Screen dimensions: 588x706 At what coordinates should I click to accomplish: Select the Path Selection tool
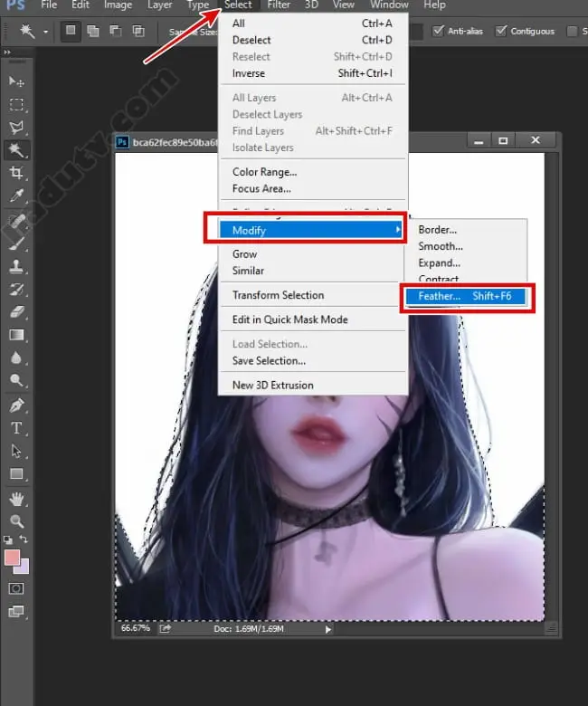click(x=16, y=451)
